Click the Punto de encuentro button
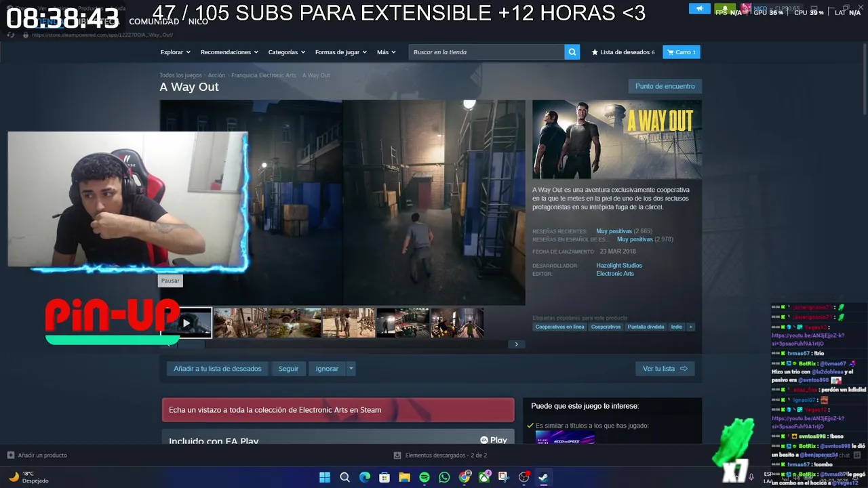This screenshot has width=868, height=488. [665, 86]
